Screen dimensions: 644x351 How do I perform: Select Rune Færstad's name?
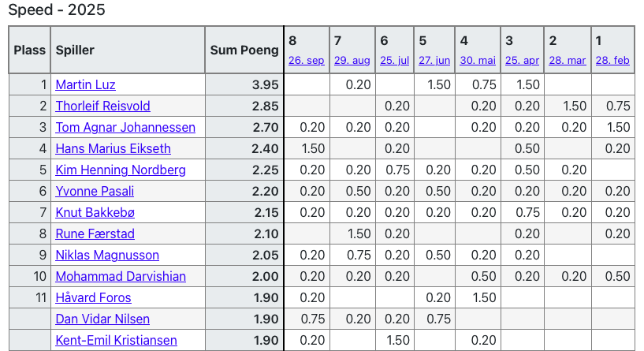coord(95,234)
